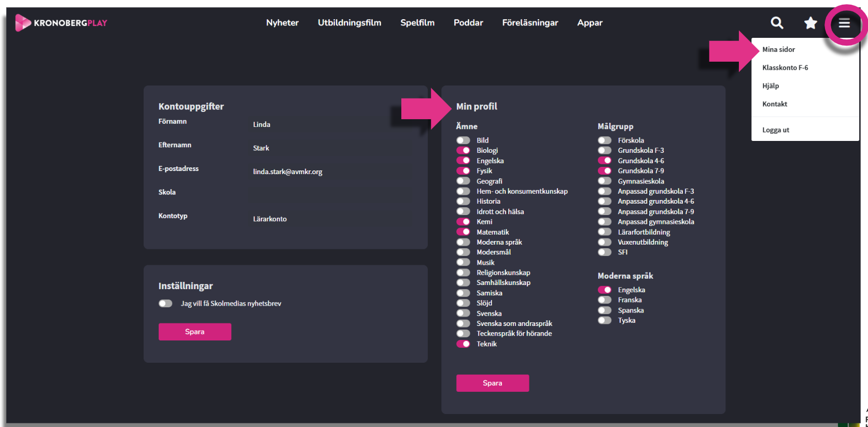
Task: Go to the Utbildningsfilm navigation tab
Action: (349, 23)
